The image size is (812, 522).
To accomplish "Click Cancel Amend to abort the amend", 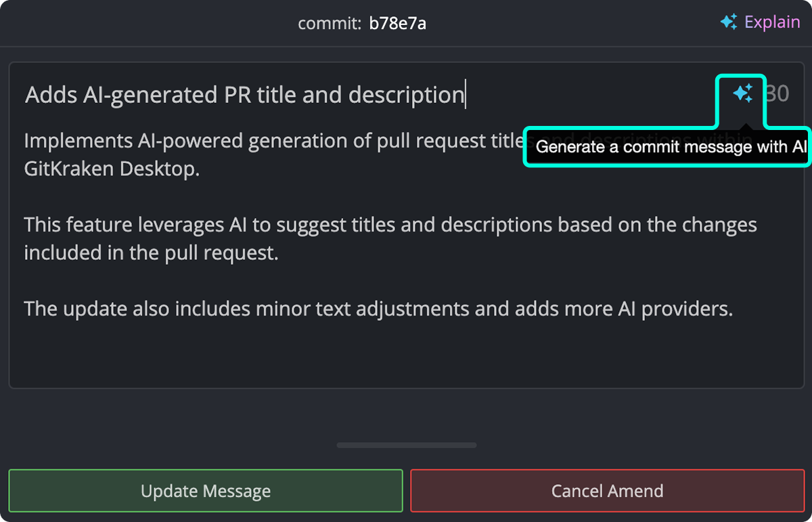I will 607,491.
